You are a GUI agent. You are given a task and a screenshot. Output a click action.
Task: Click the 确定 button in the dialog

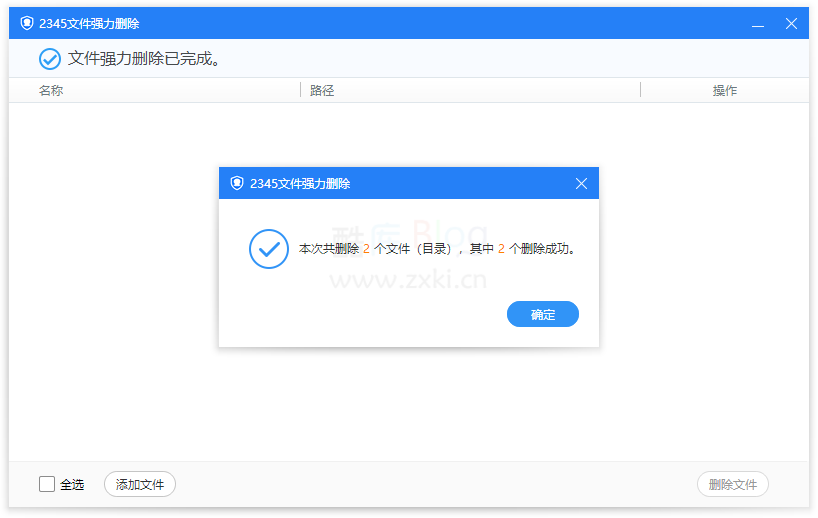coord(543,314)
